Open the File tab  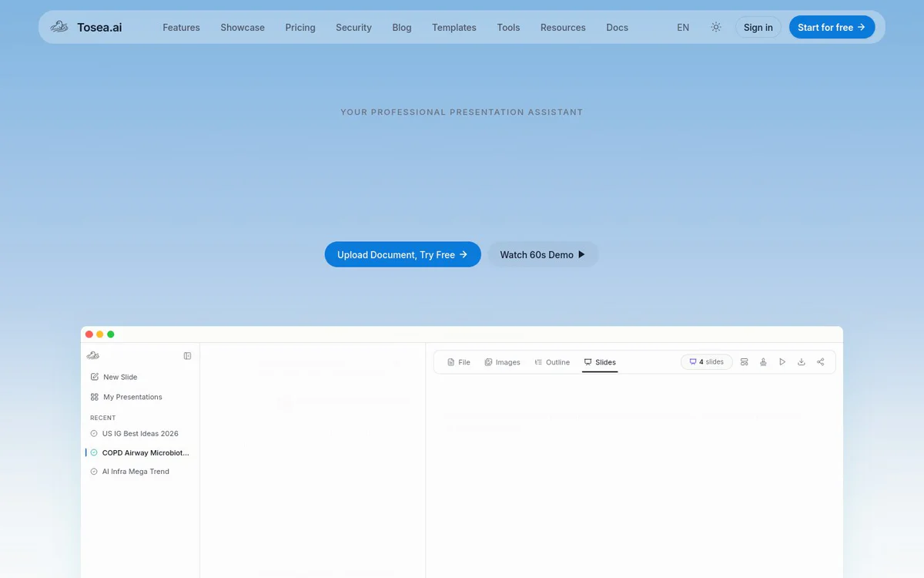pos(459,362)
